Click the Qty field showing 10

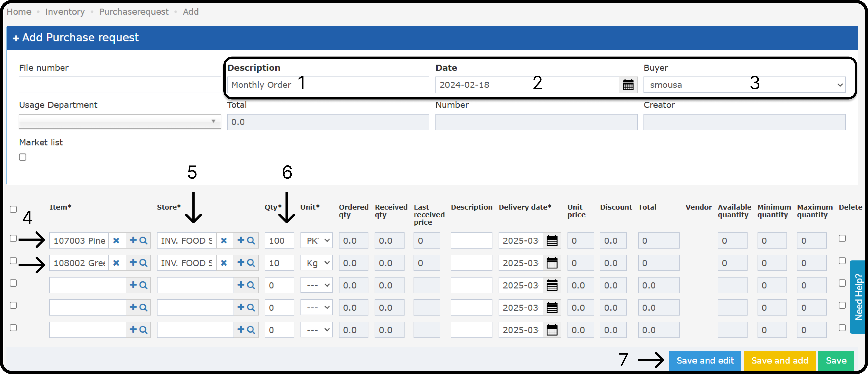point(279,263)
